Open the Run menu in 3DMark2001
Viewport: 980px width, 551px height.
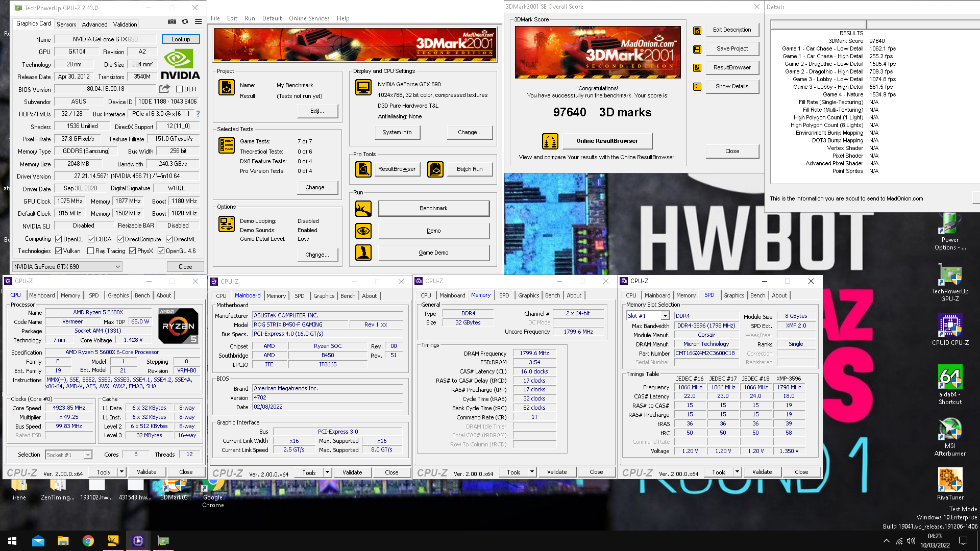tap(250, 18)
